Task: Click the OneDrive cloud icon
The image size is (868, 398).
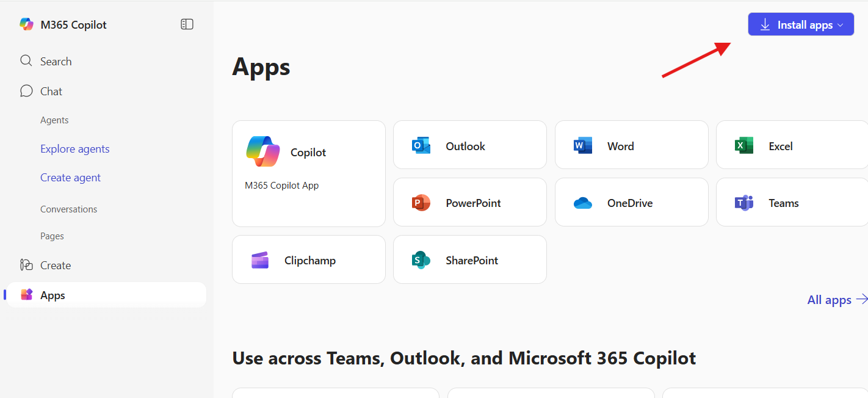Action: click(x=583, y=203)
